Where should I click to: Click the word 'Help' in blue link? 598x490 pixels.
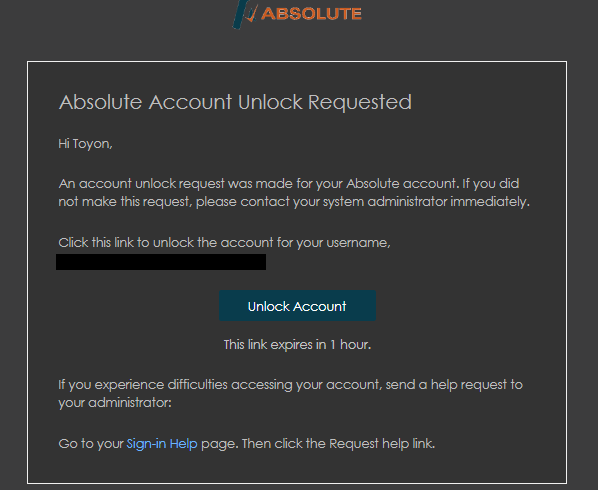click(183, 443)
